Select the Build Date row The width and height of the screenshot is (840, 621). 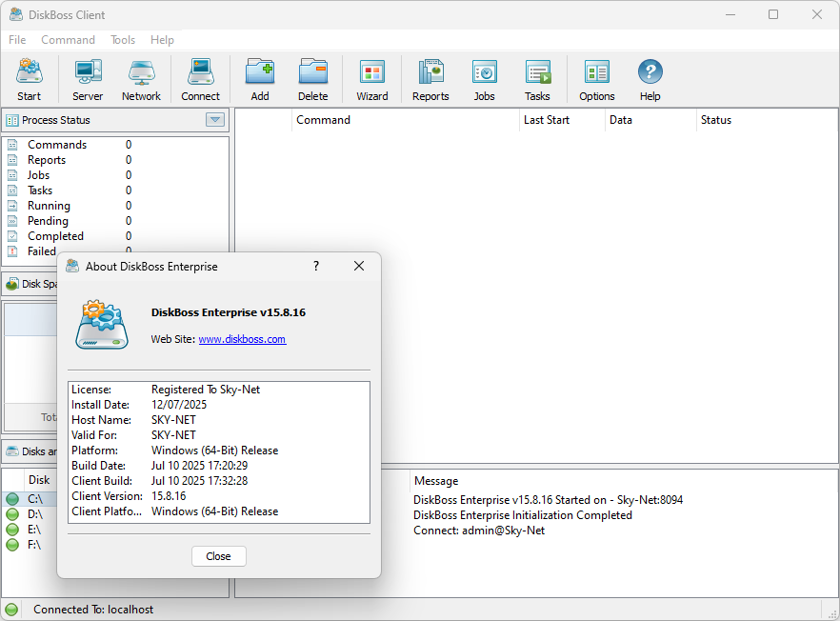point(219,466)
